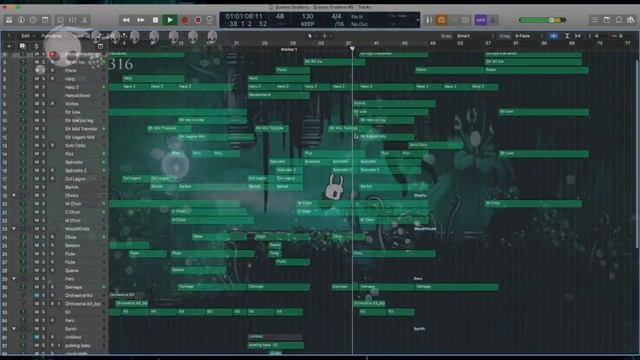640x360 pixels.
Task: Open the Note Pads icon
Action: pos(607,20)
